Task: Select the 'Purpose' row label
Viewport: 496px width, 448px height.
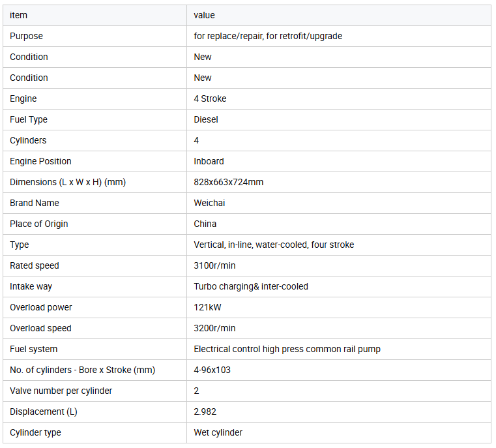Action: [26, 36]
